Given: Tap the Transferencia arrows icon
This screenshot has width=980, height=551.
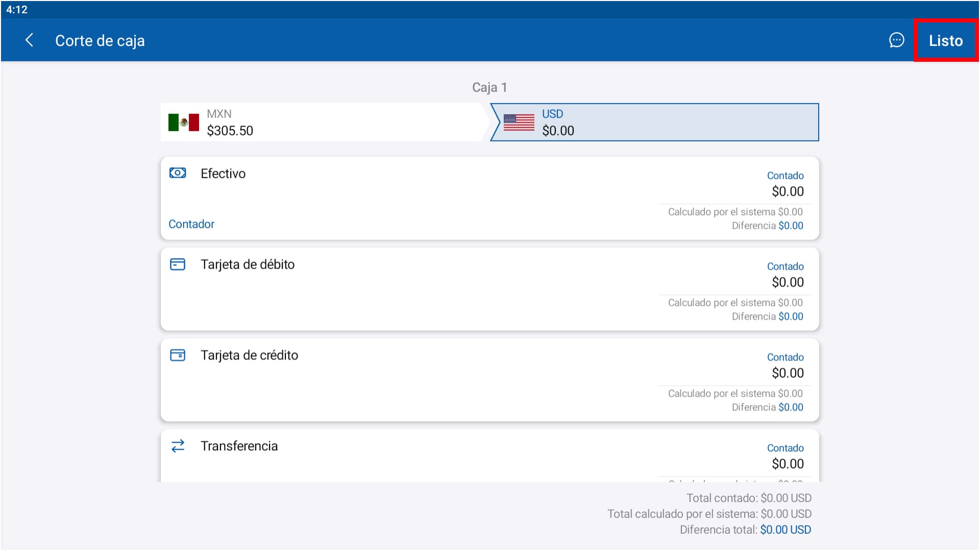Looking at the screenshot, I should click(x=178, y=446).
